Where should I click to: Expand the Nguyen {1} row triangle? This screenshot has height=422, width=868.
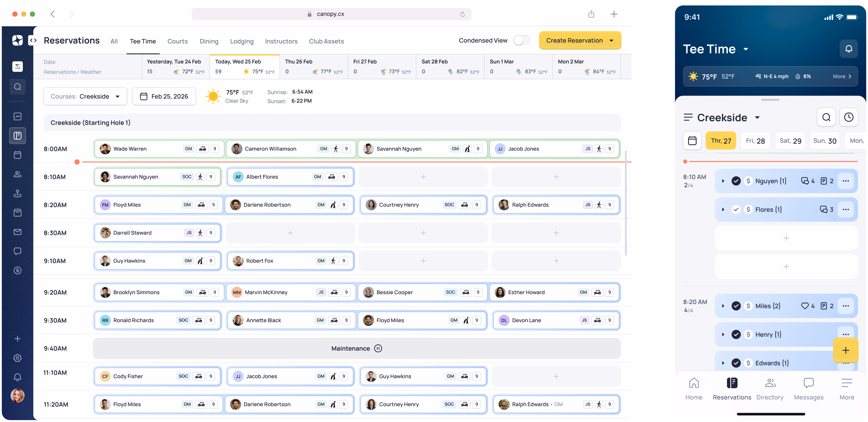(x=723, y=181)
